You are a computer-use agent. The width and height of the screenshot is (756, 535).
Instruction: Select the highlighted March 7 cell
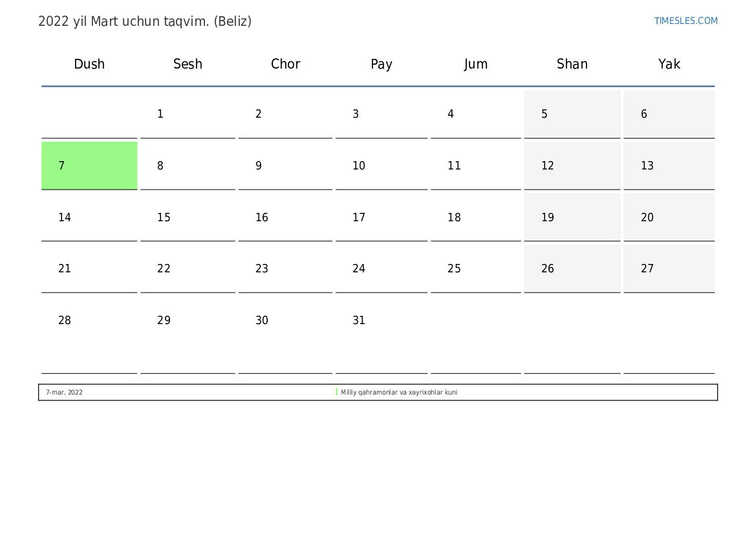click(x=89, y=166)
